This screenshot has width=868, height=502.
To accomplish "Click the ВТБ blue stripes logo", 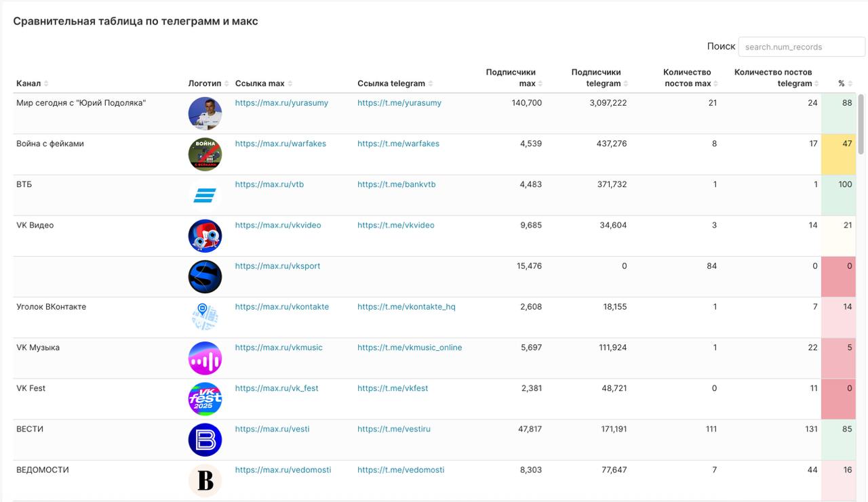I will pos(205,195).
